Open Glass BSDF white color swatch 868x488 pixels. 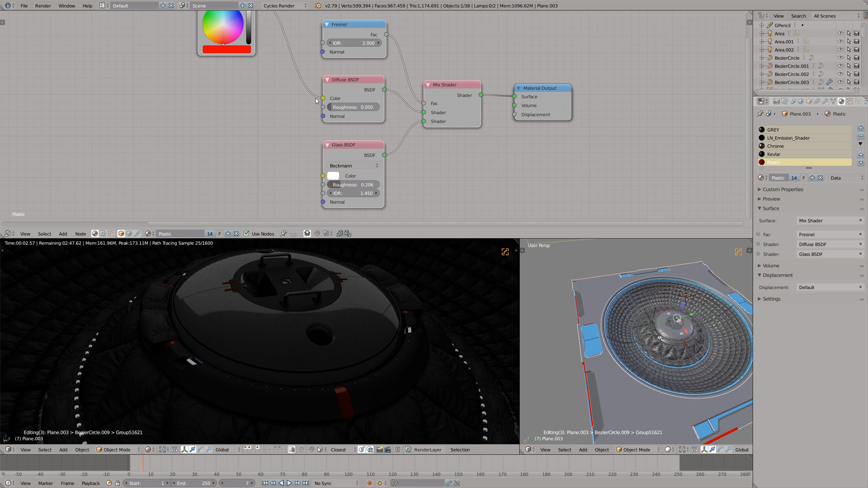pyautogui.click(x=333, y=176)
